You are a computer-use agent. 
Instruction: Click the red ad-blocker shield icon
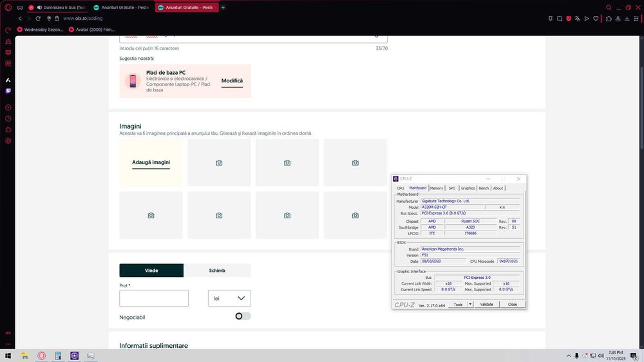point(569,19)
